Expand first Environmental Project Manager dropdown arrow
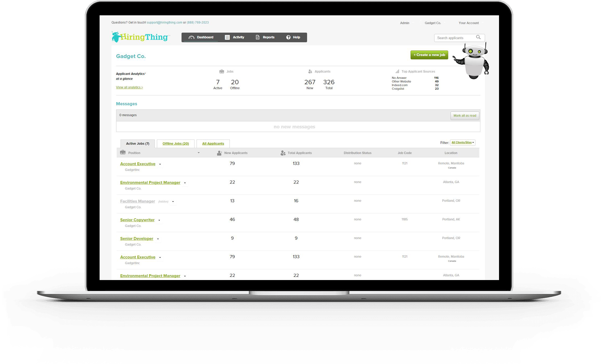The image size is (603, 364). point(185,183)
